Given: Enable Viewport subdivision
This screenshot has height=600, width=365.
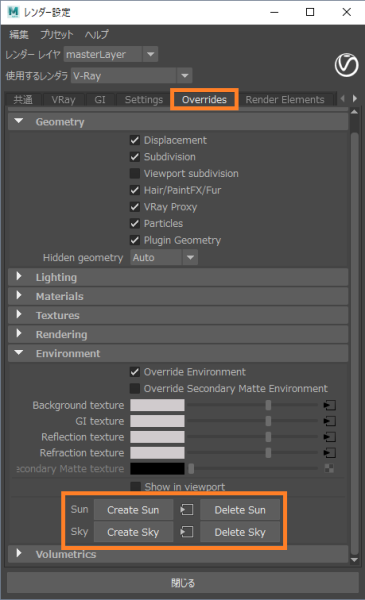Looking at the screenshot, I should 135,173.
